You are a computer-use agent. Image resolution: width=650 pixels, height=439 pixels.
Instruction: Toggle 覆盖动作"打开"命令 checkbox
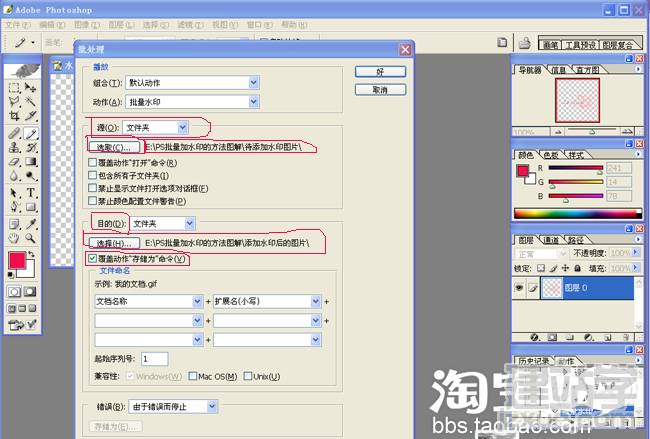pos(92,163)
